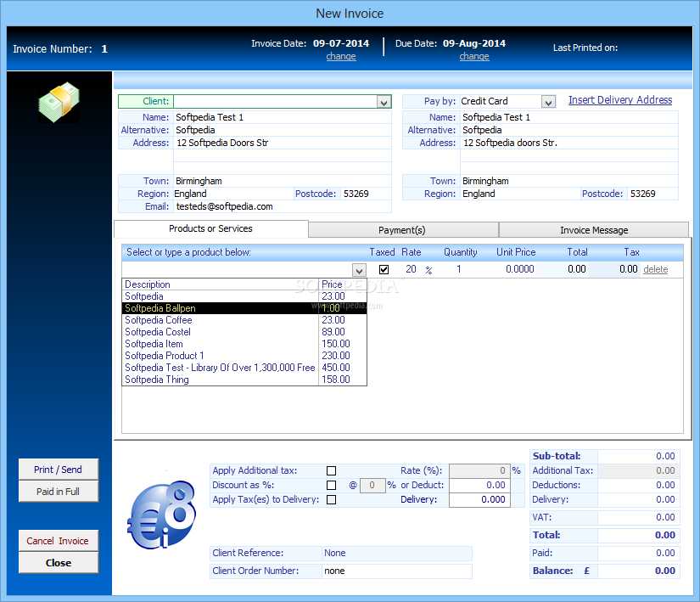The width and height of the screenshot is (700, 602).
Task: Enable Apply Tax(es) to Delivery checkbox
Action: 331,500
